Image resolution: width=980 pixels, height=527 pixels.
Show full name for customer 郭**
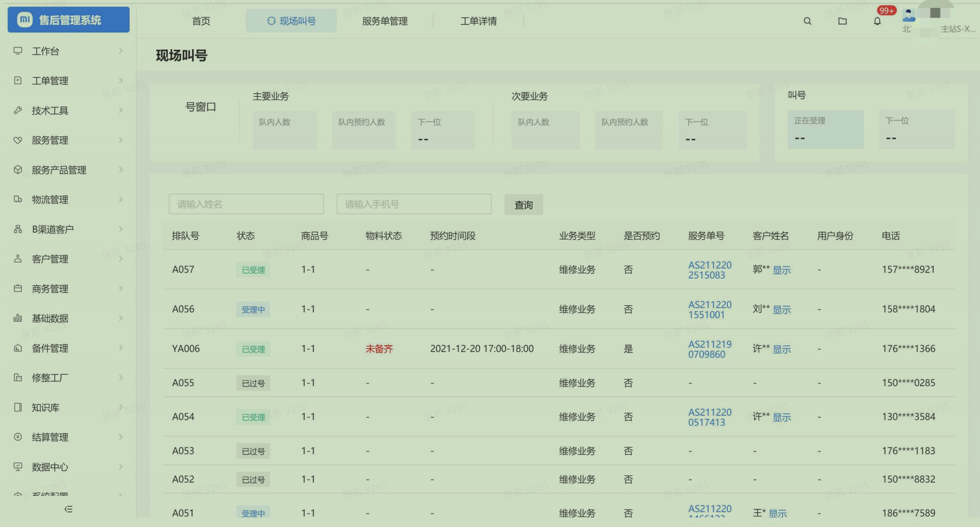(782, 270)
